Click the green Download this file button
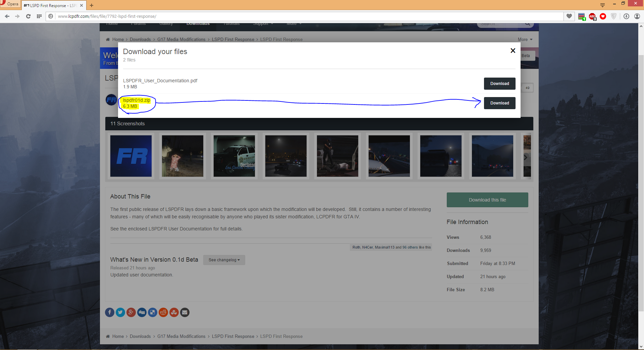This screenshot has width=644, height=350. pyautogui.click(x=487, y=200)
